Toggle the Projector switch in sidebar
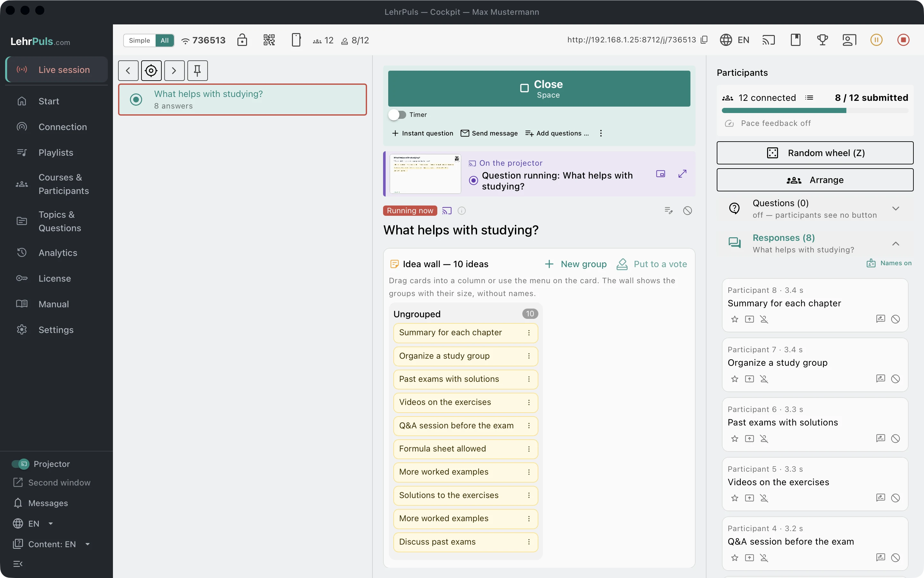The width and height of the screenshot is (924, 578). (20, 464)
